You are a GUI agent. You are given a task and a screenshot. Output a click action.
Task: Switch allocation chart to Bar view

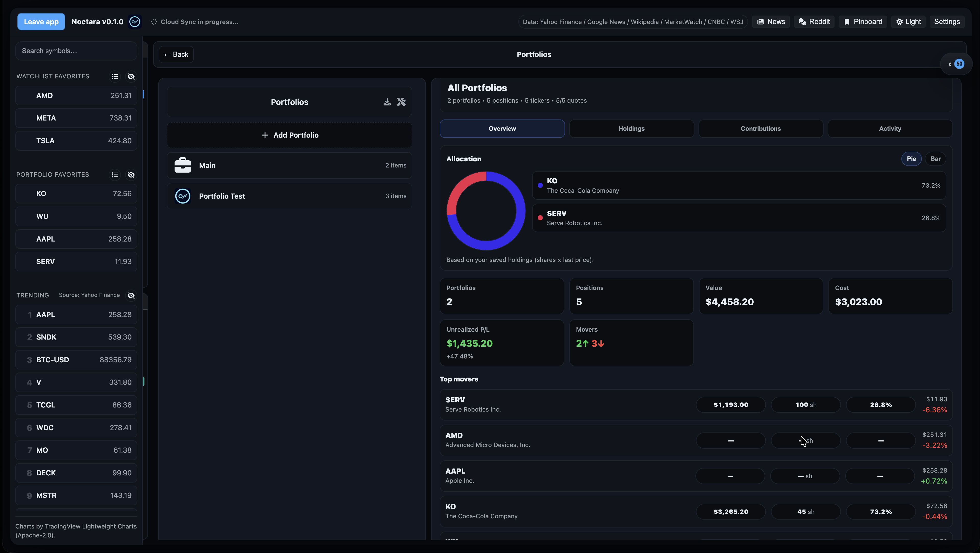[x=935, y=159]
